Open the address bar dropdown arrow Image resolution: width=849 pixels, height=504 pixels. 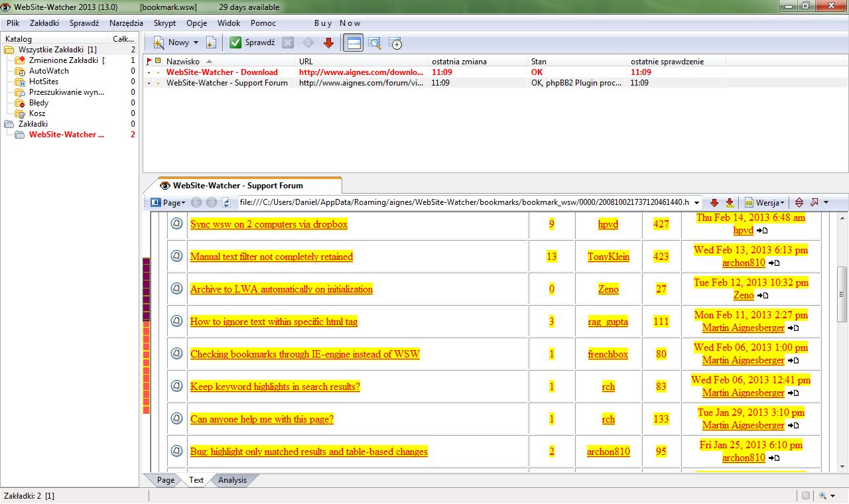coord(696,202)
